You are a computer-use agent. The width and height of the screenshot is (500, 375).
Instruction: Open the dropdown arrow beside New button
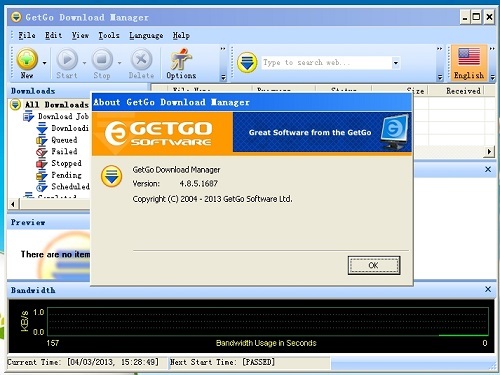pos(44,63)
